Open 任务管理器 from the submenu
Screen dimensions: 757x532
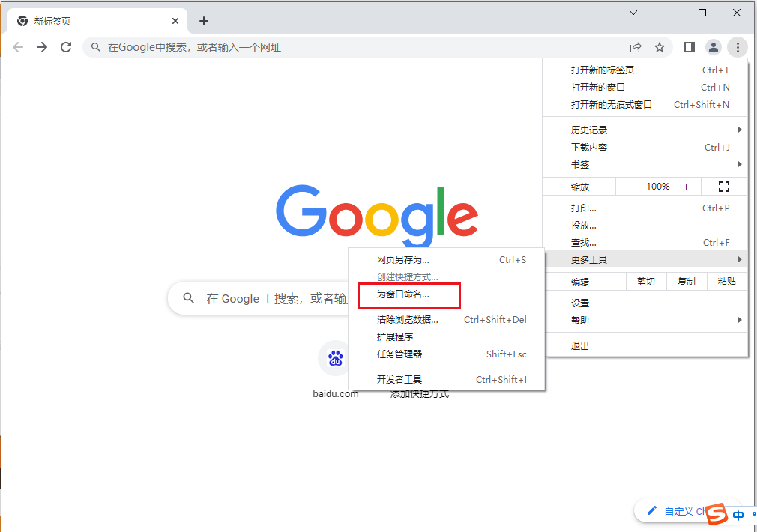[x=447, y=354]
